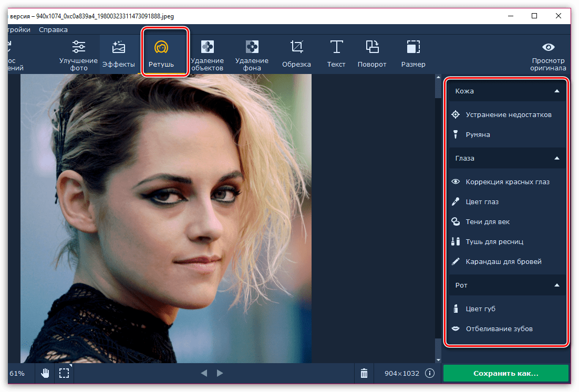The width and height of the screenshot is (579, 392).
Task: Open the Улучшение фото adjustments tool
Action: tap(78, 55)
